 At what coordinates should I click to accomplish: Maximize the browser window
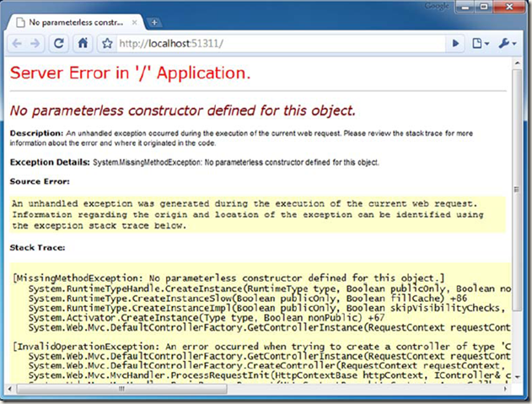484,7
